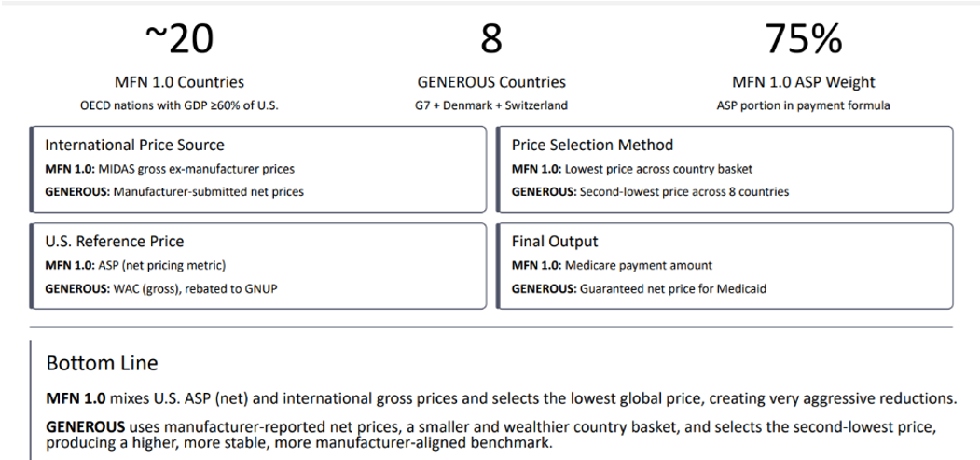The image size is (980, 460).
Task: Click the large number 8 statistic
Action: tap(490, 39)
